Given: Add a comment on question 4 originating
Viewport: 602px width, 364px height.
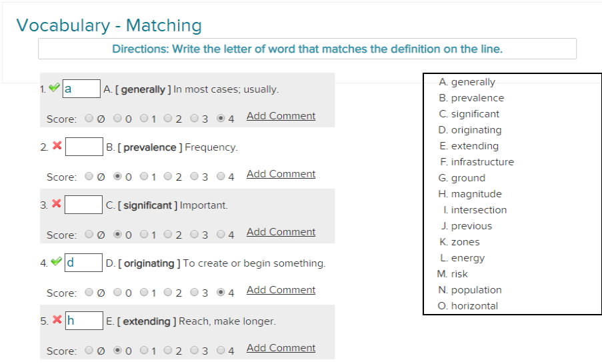Looking at the screenshot, I should 281,290.
